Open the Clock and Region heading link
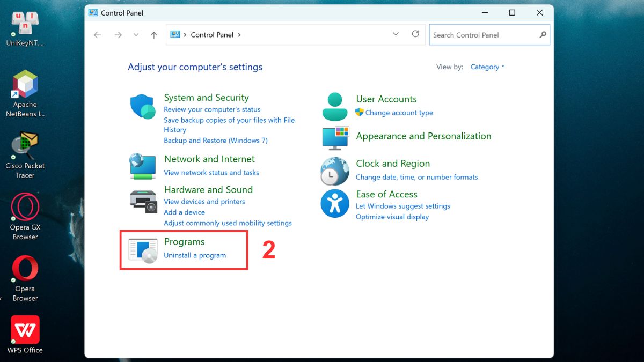Viewport: 644px width, 362px height. (x=393, y=164)
